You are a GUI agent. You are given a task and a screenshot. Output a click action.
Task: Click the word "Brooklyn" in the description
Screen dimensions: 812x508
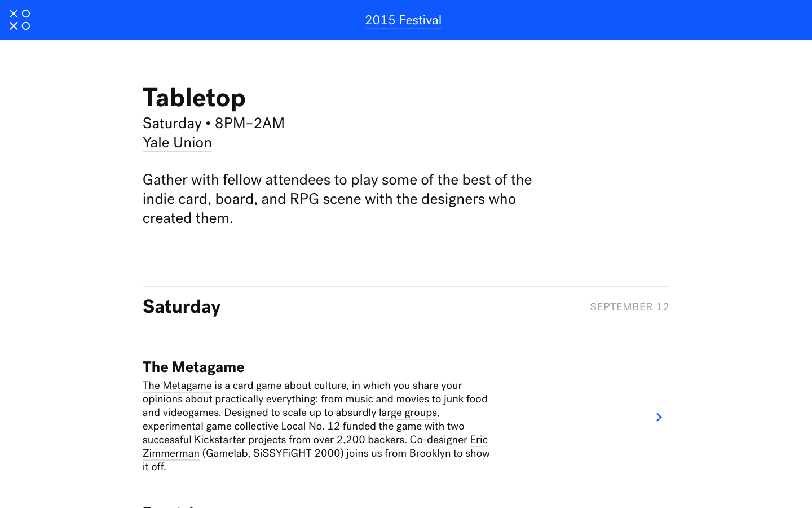430,453
